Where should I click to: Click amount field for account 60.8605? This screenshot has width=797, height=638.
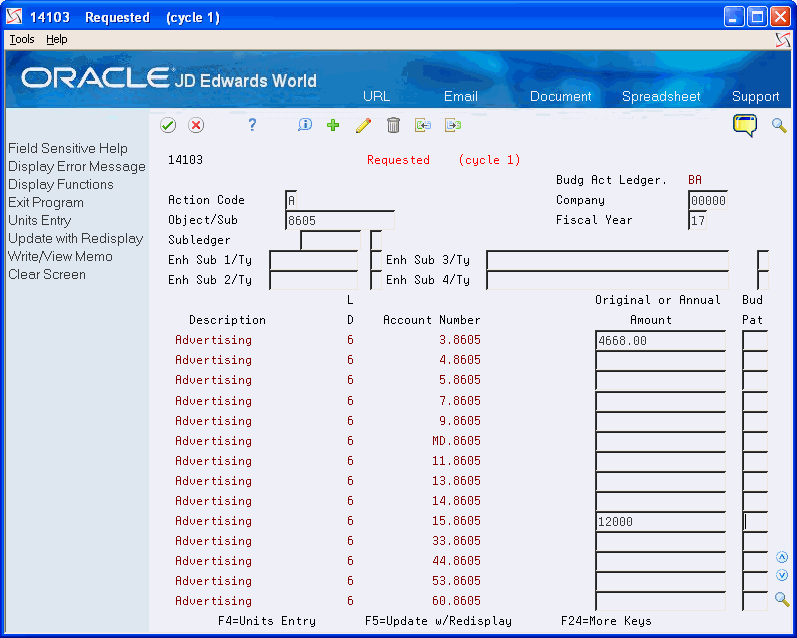[660, 601]
